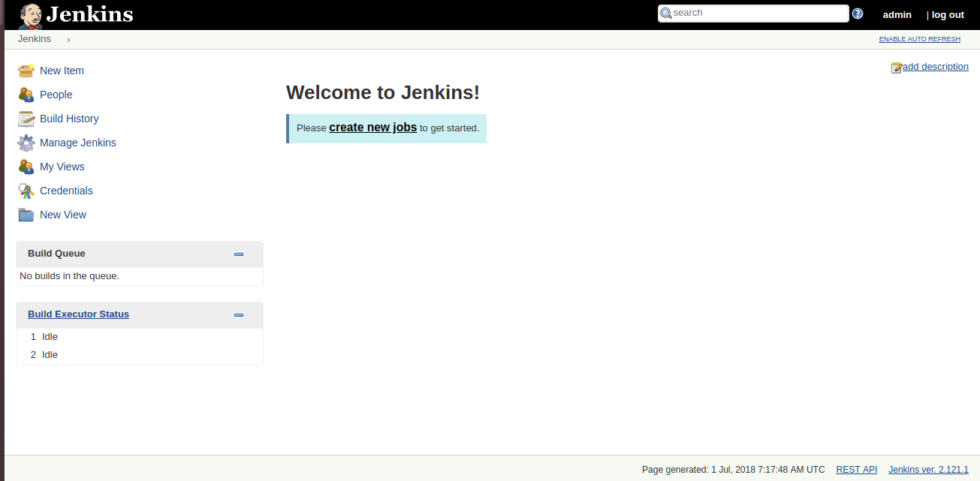Click the New Item box icon
Screen dimensions: 980x481
tap(26, 71)
